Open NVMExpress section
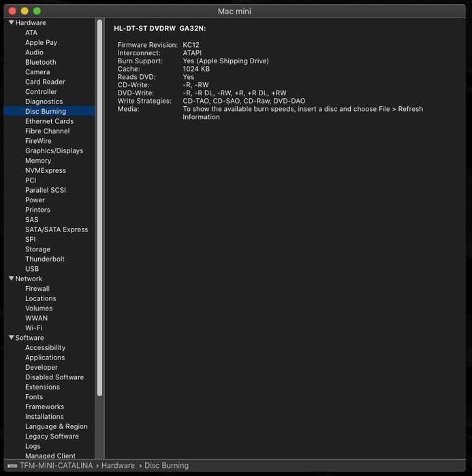This screenshot has width=472, height=476. (46, 171)
